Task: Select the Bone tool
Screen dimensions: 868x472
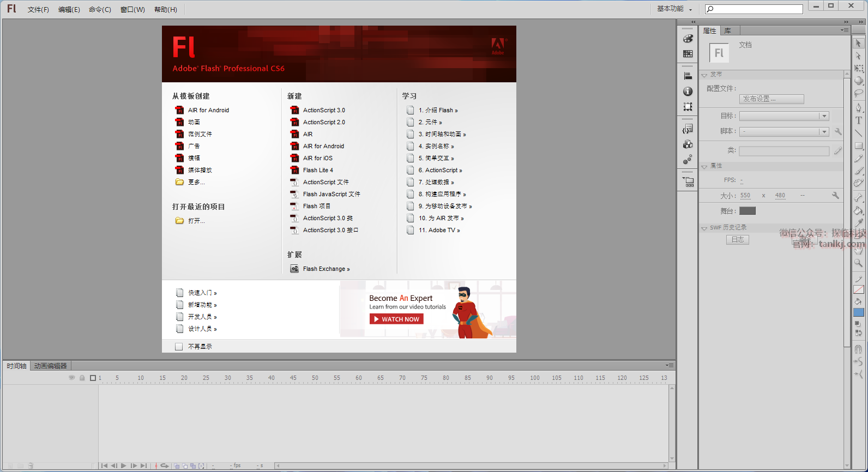Action: click(858, 197)
